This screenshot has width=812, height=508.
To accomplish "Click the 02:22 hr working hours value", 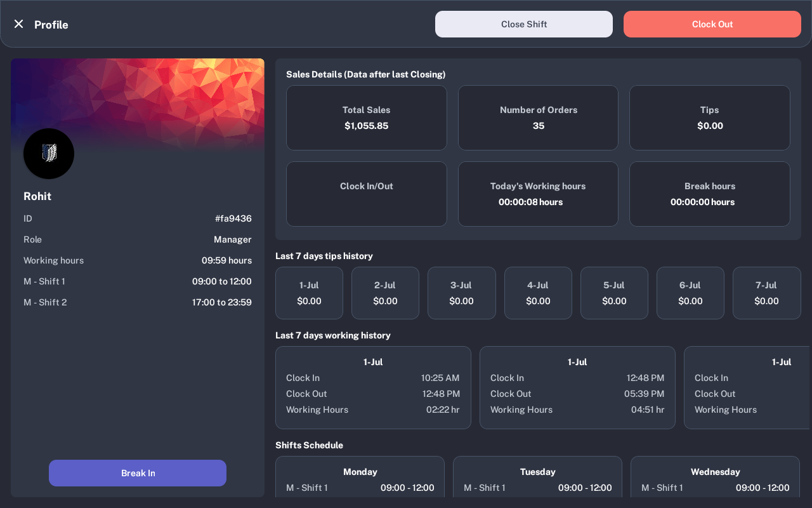I will point(443,410).
